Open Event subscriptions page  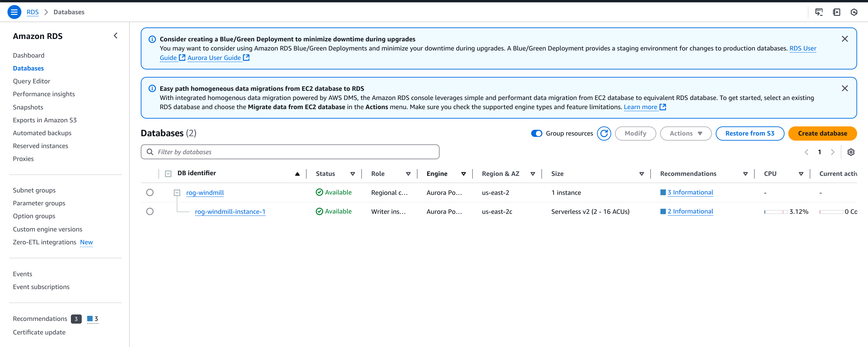click(41, 287)
